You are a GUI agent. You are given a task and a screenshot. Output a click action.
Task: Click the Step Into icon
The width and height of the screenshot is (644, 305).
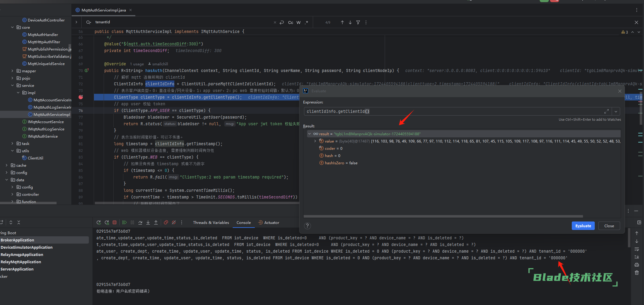tap(148, 222)
